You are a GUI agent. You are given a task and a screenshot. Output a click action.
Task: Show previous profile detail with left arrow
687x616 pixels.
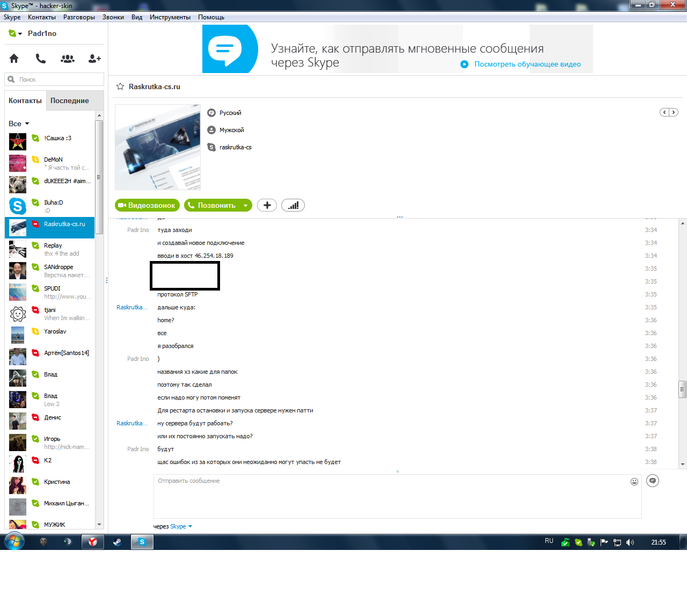coord(664,112)
